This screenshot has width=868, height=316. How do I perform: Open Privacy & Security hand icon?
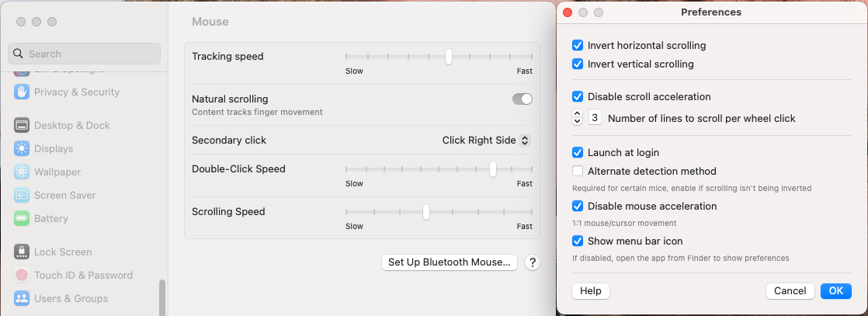pyautogui.click(x=22, y=92)
